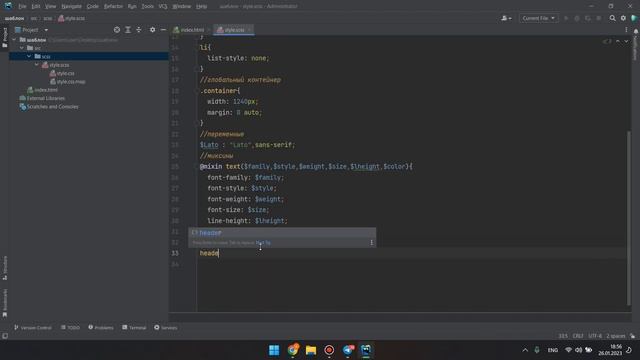Open the Current File run configuration dropdown
Image resolution: width=640 pixels, height=360 pixels.
(538, 18)
